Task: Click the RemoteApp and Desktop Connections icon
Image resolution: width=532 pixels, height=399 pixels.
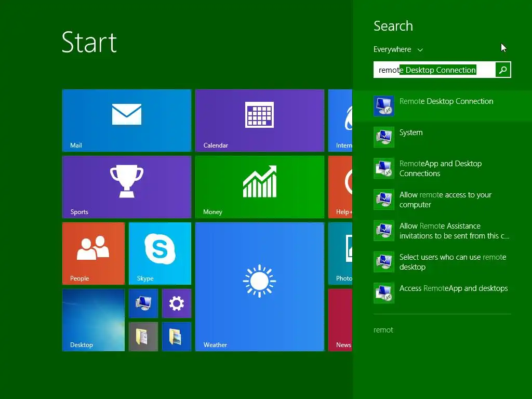Action: (x=384, y=168)
